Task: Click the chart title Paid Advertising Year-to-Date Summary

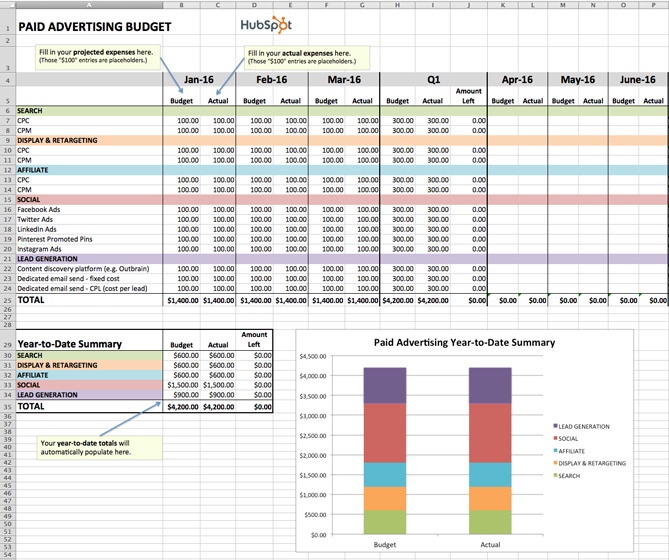Action: coord(464,342)
